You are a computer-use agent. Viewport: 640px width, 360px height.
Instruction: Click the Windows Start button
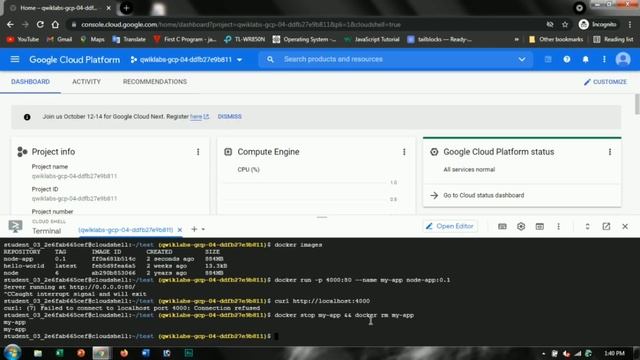click(12, 353)
